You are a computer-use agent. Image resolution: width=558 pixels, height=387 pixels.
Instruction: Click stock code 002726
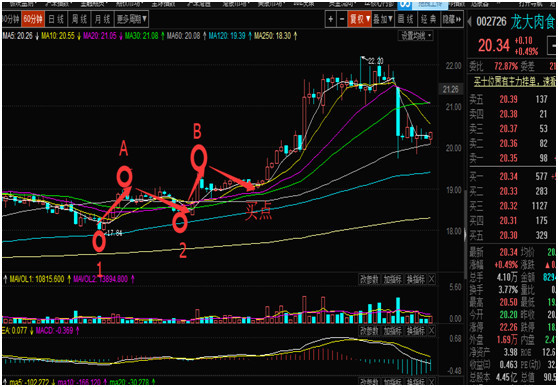pos(491,22)
